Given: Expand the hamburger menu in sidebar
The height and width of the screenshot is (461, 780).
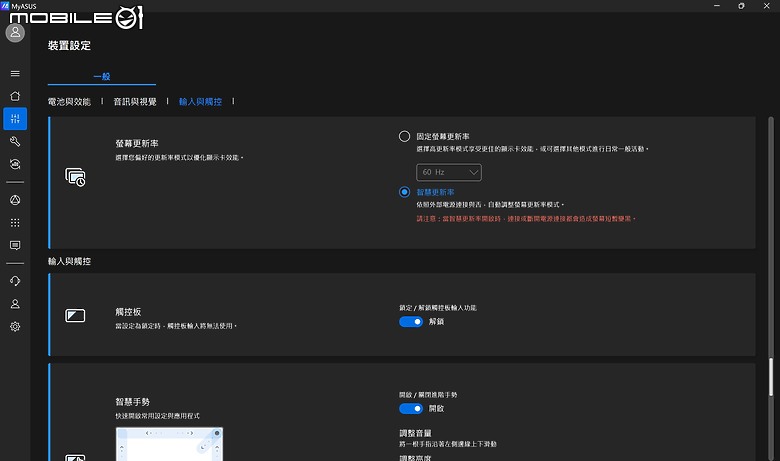Looking at the screenshot, I should (15, 74).
